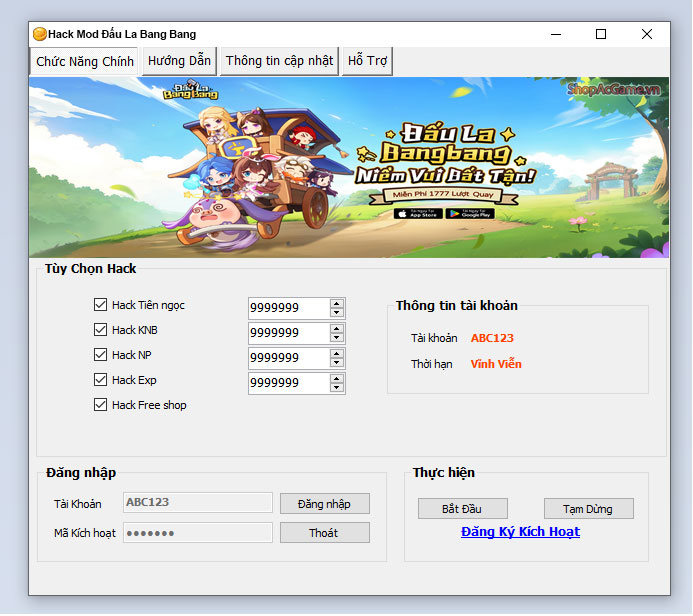This screenshot has height=616, width=693.
Task: Decrease the Hack Exp value with down arrow
Action: point(337,388)
